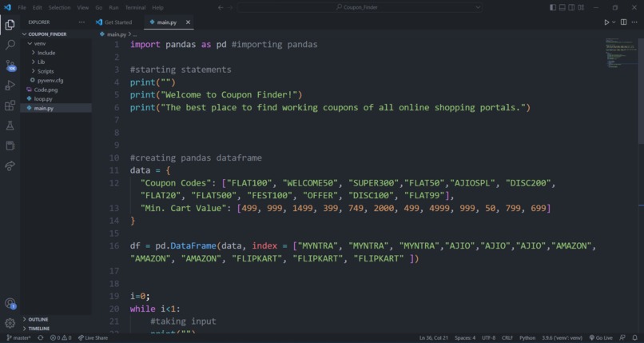Open the command center dropdown arrow
Screen dimensions: 644x343
478,7
